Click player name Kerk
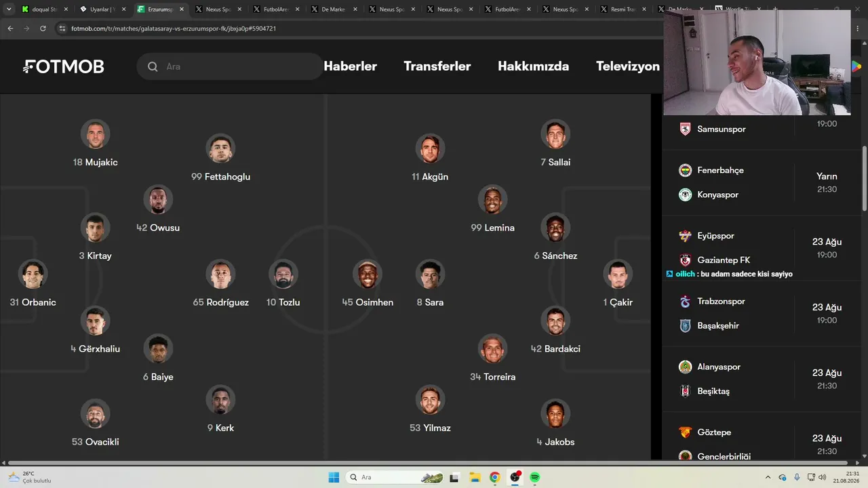The width and height of the screenshot is (868, 488). click(x=224, y=428)
